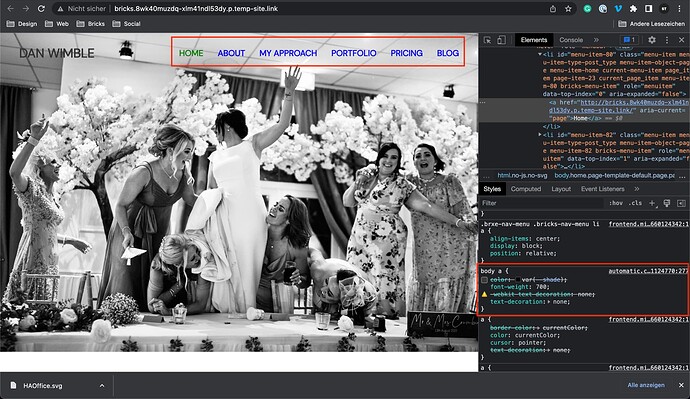This screenshot has width=690, height=399.
Task: Open the Chrome profile avatar
Action: pos(664,8)
